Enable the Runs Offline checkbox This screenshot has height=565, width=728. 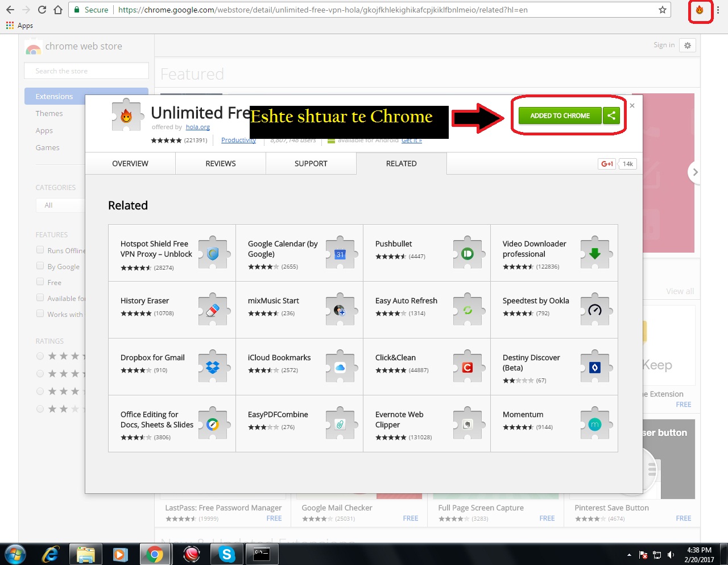click(40, 250)
